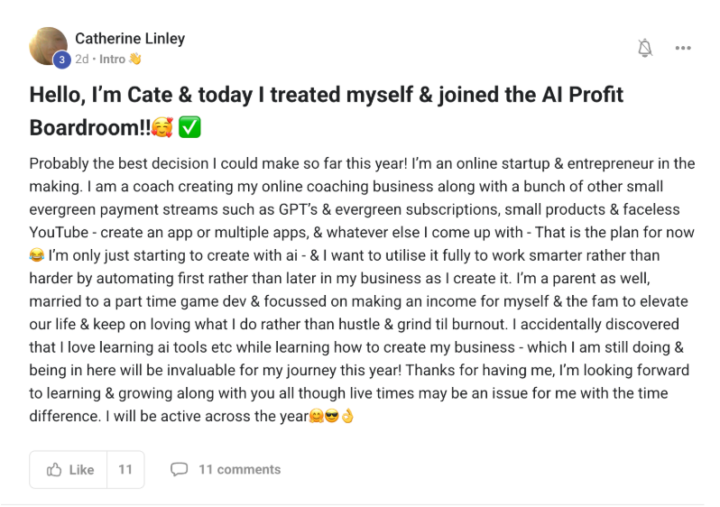This screenshot has width=720, height=507.
Task: Open the three-dot post options menu
Action: (x=683, y=47)
